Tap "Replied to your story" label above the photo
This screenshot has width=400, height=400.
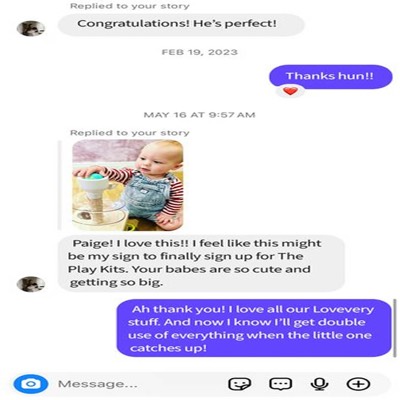(130, 133)
